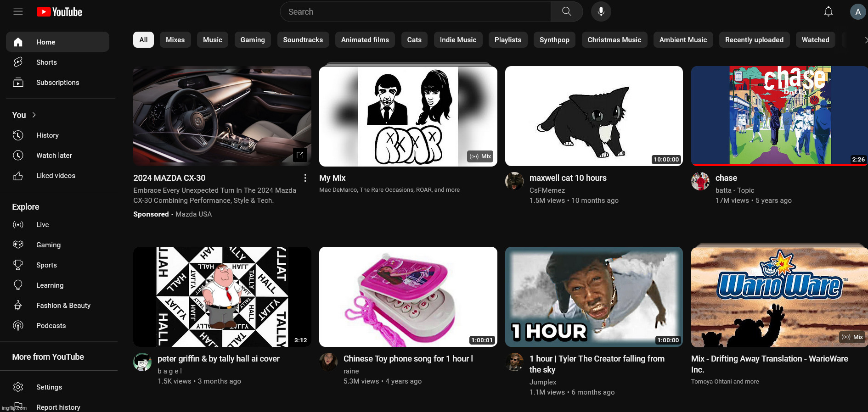Open the Shorts sidebar icon
Image resolution: width=868 pixels, height=412 pixels.
[x=18, y=62]
